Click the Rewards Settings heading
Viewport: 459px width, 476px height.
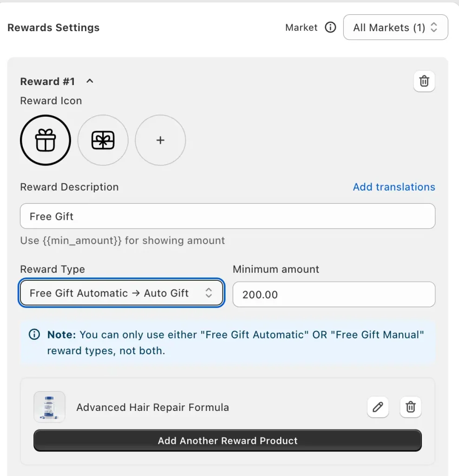point(53,27)
